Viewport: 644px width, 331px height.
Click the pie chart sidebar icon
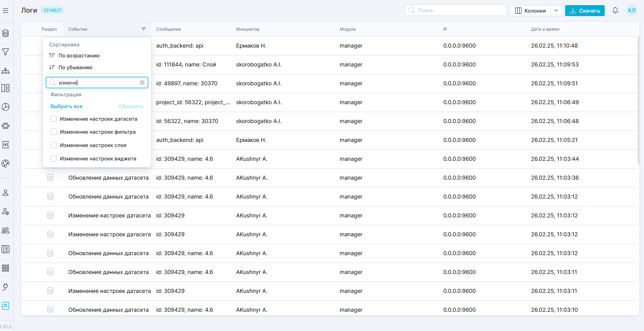pos(5,107)
